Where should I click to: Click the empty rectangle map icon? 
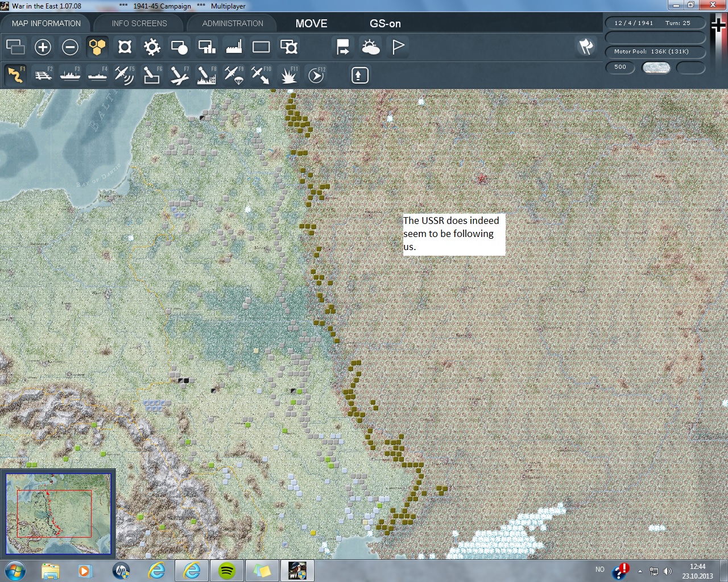click(261, 47)
